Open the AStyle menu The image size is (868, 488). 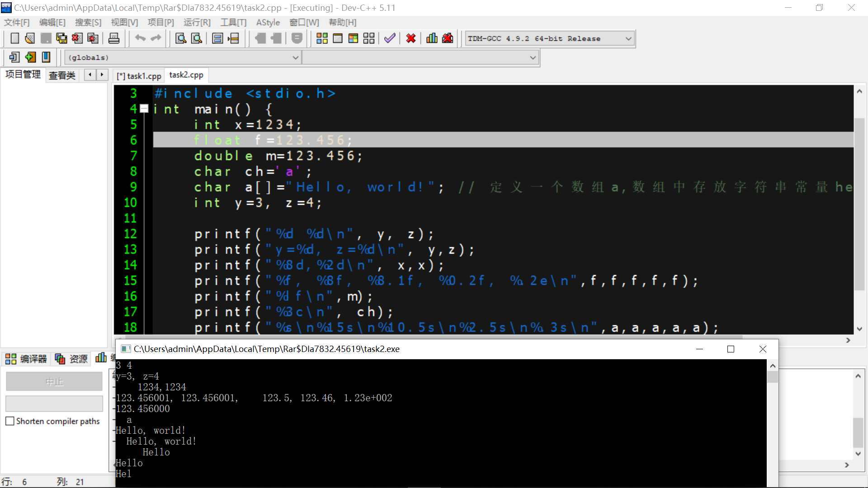pos(268,22)
